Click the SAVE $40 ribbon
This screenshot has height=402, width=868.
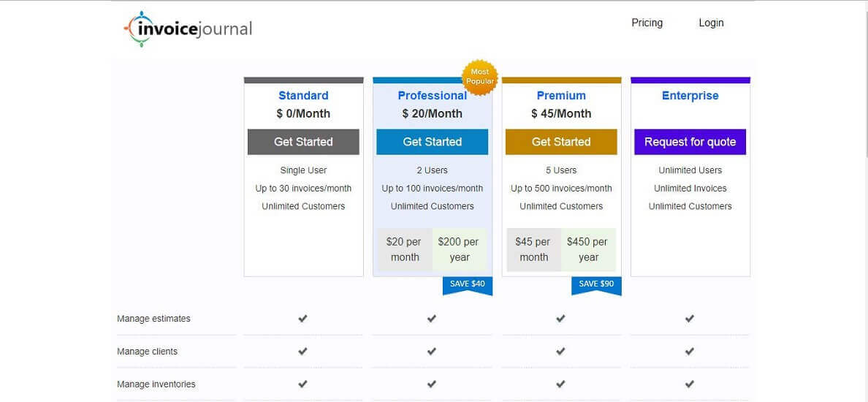coord(468,284)
